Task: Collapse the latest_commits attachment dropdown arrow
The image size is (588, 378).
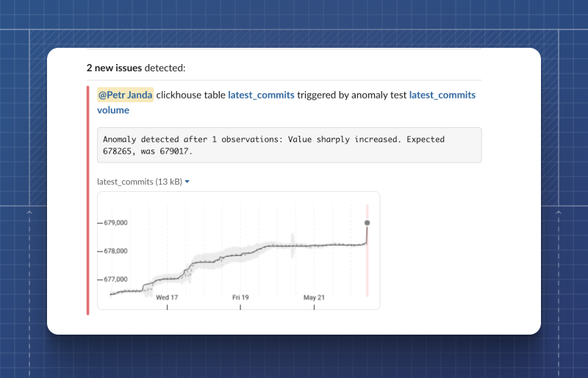Action: [187, 182]
